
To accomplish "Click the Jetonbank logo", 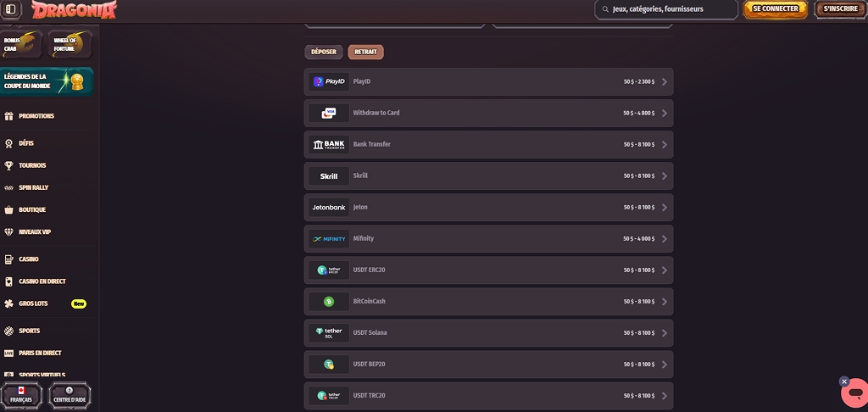I will [329, 208].
